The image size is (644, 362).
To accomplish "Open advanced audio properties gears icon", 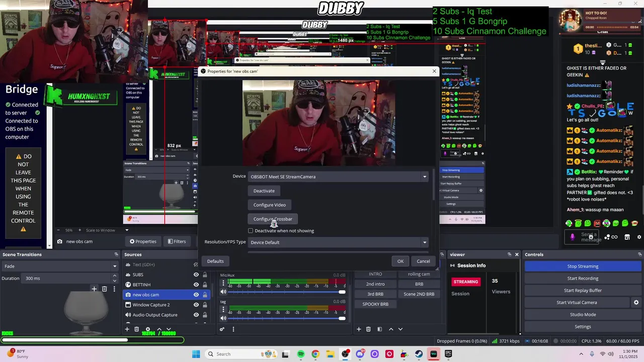I will click(222, 329).
